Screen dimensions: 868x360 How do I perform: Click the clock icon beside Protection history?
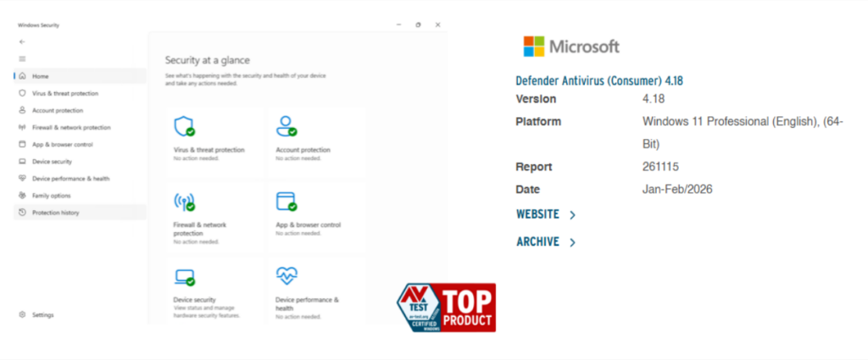click(22, 213)
